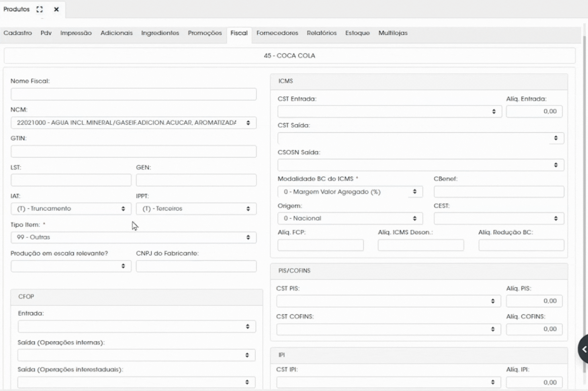Image resolution: width=588 pixels, height=391 pixels.
Task: Switch to the Pdv tab
Action: (46, 33)
